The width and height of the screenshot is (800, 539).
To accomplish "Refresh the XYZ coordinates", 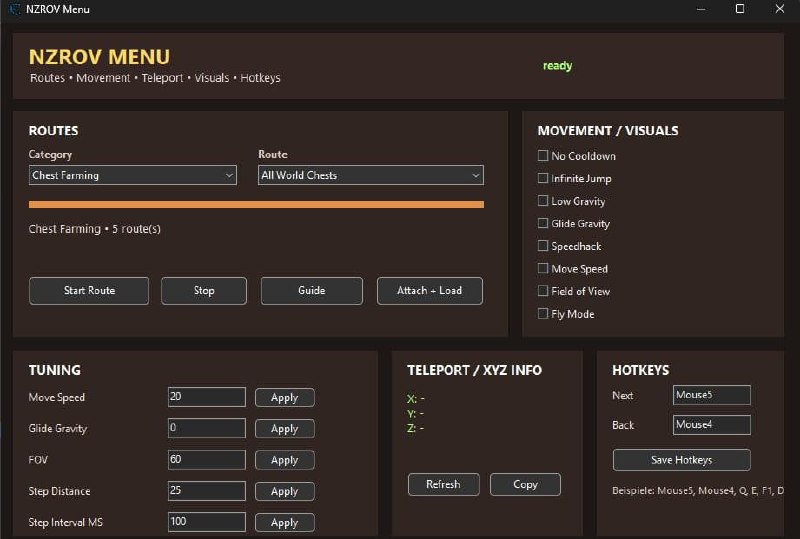I will pyautogui.click(x=443, y=484).
